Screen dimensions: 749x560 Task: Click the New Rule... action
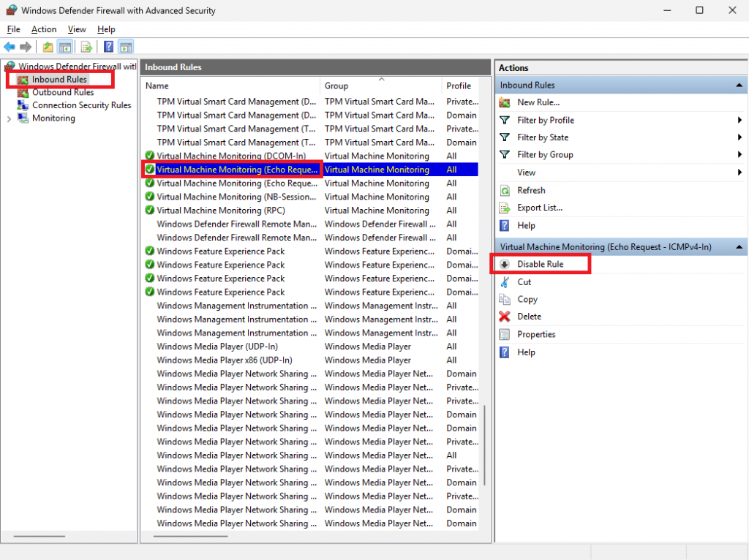click(x=538, y=102)
